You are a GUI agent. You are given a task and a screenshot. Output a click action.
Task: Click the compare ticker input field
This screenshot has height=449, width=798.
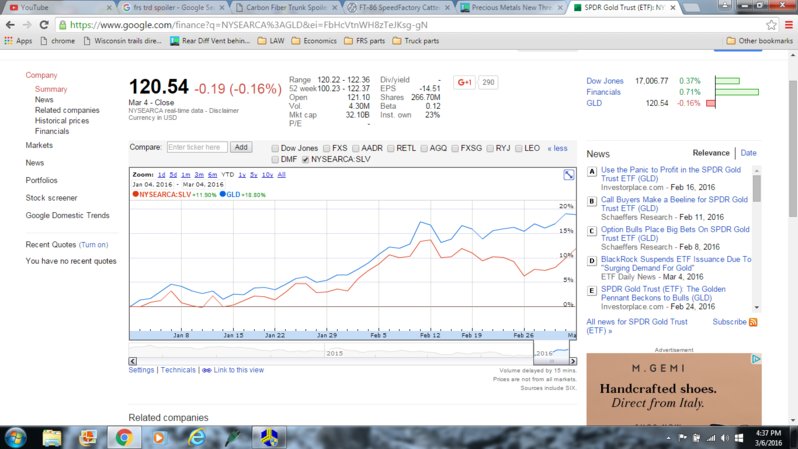pos(197,147)
